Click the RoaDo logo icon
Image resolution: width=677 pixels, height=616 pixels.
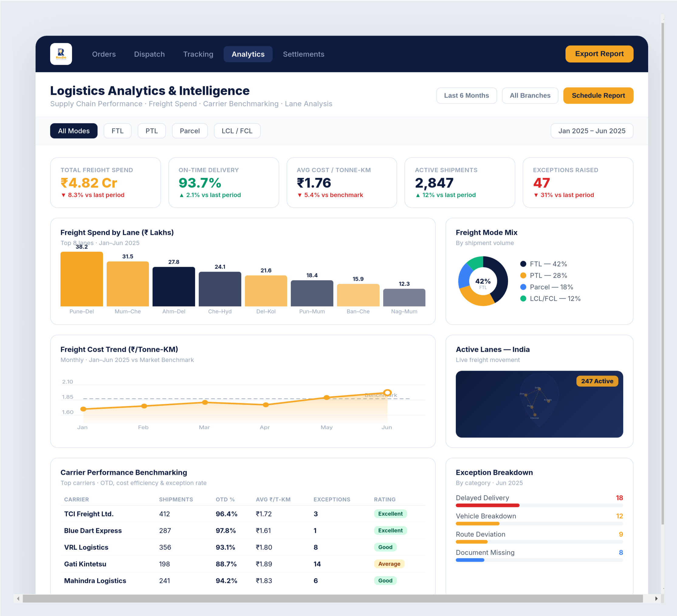tap(61, 54)
